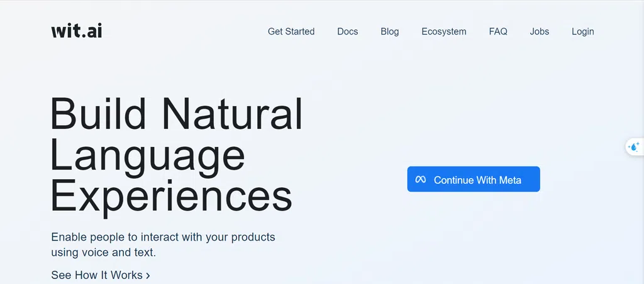Click the Continue With Meta button
The image size is (644, 284).
(x=474, y=179)
